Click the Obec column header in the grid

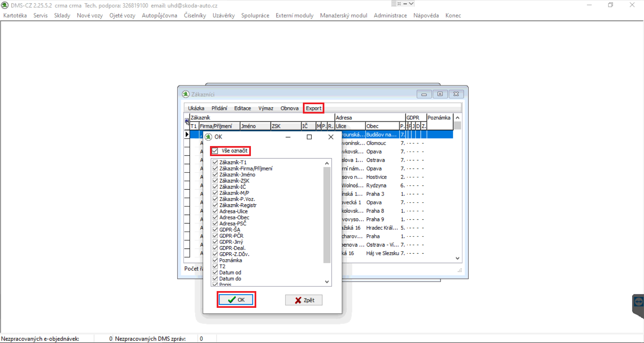click(382, 126)
